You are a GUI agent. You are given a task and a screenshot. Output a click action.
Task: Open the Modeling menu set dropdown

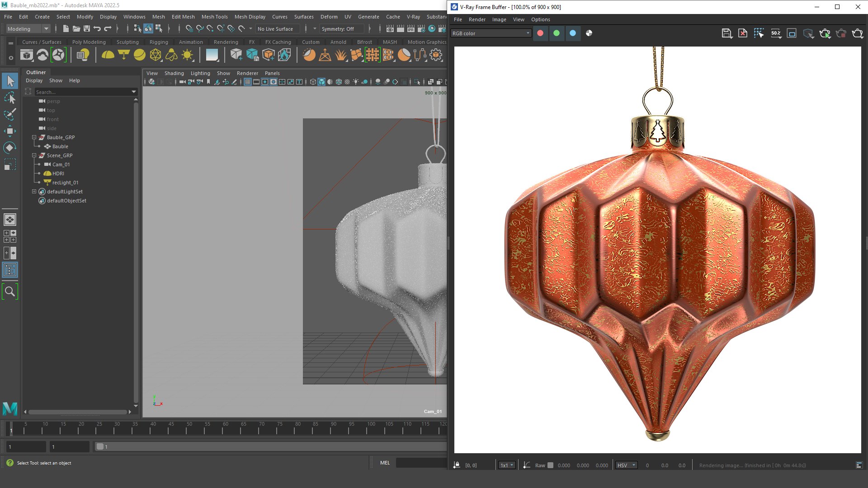(28, 28)
